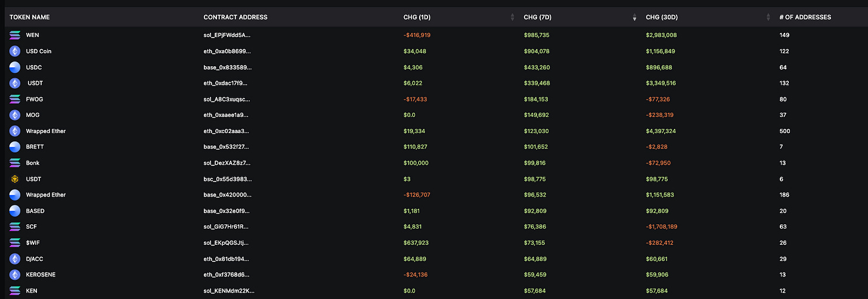868x299 pixels.
Task: Select the Bonk token name
Action: point(33,163)
